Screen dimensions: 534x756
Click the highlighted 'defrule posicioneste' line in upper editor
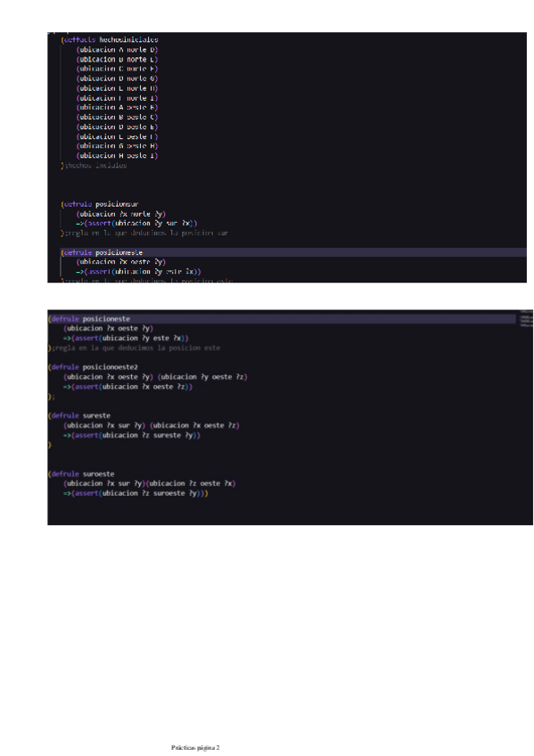pyautogui.click(x=293, y=252)
